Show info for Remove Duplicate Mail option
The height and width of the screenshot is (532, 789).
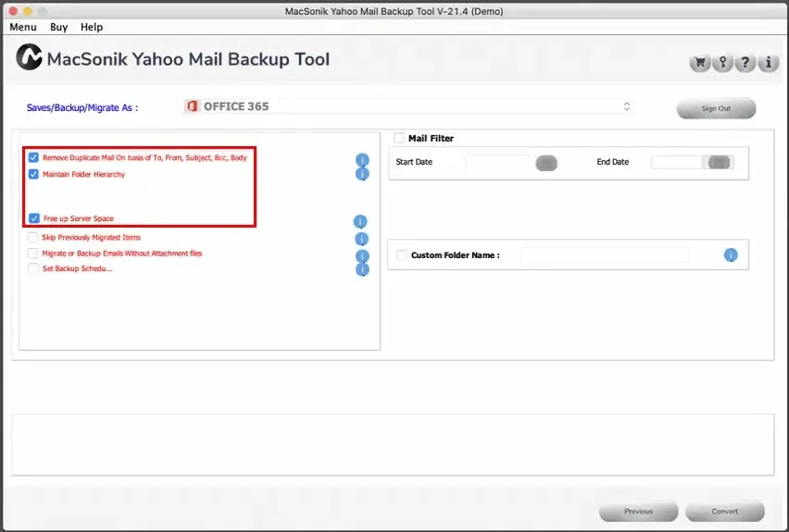pyautogui.click(x=362, y=159)
